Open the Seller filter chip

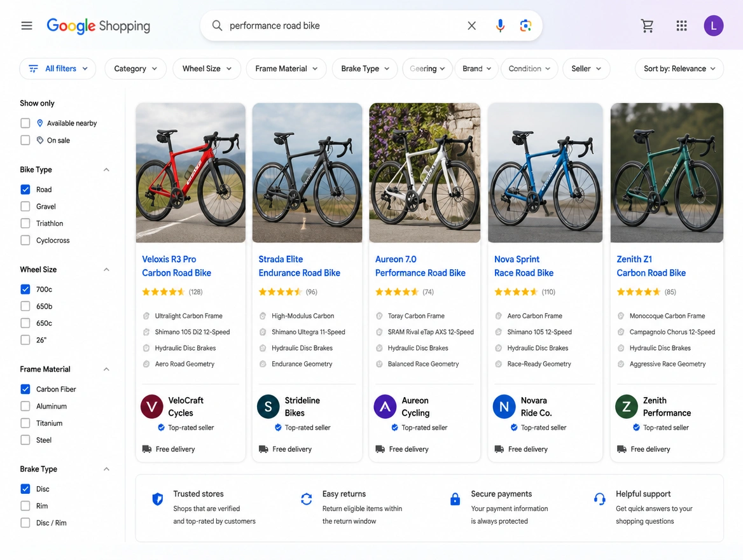tap(586, 69)
